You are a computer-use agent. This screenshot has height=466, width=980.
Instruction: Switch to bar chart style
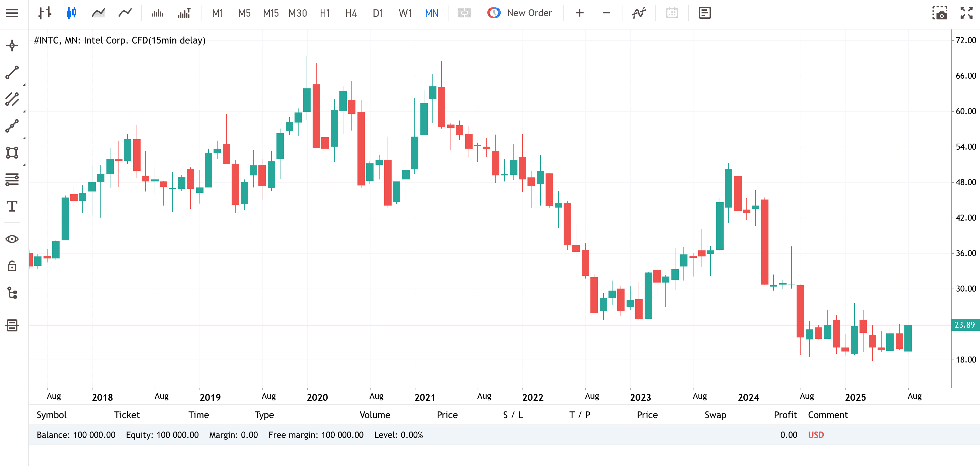tap(45, 13)
